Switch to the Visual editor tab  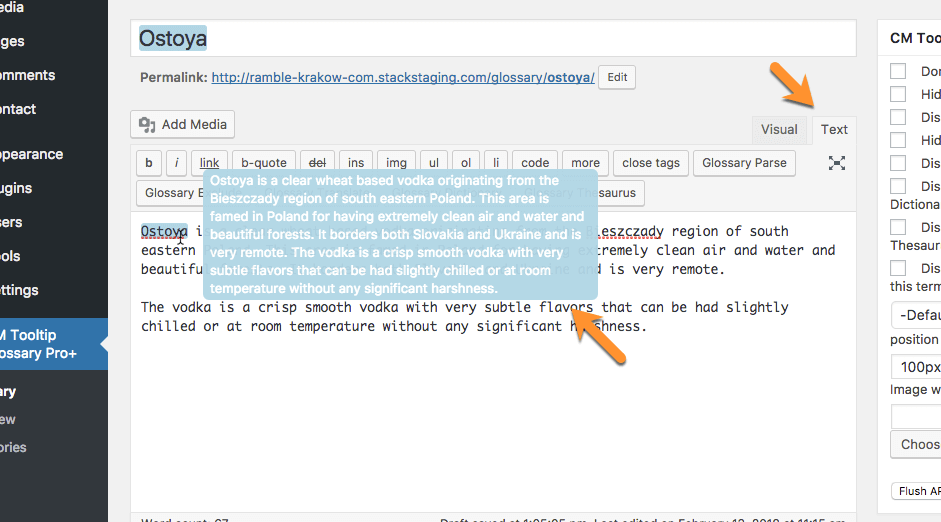(x=779, y=129)
